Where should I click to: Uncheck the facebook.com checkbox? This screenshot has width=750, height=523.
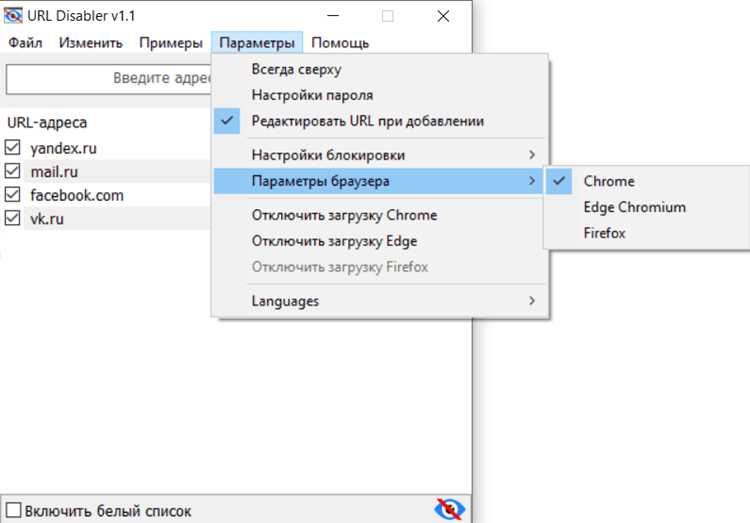click(12, 194)
